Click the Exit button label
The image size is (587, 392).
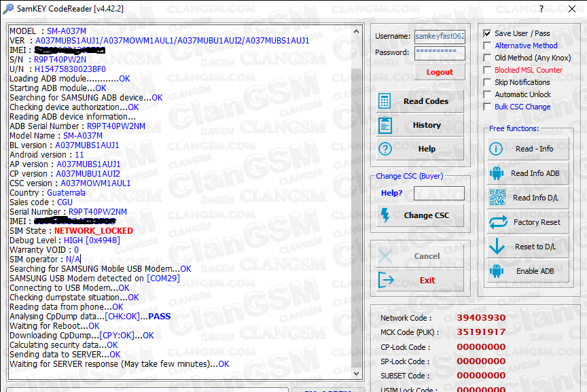coord(427,280)
